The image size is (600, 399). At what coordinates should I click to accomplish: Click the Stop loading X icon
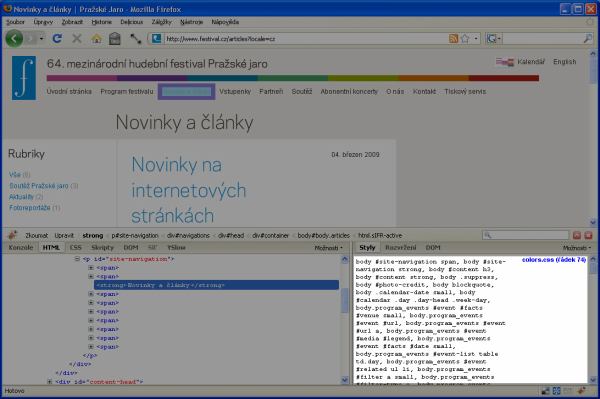[77, 38]
